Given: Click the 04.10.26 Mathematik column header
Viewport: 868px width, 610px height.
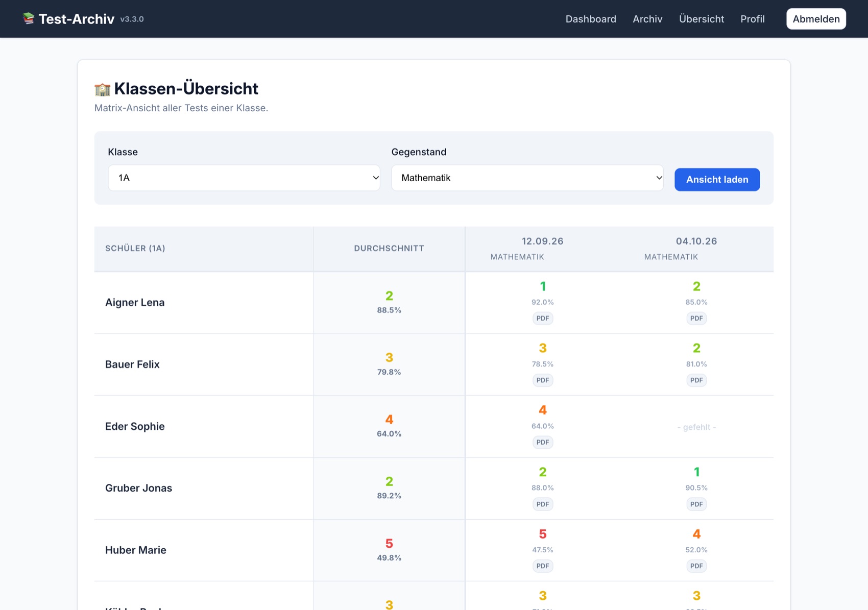Looking at the screenshot, I should tap(696, 249).
